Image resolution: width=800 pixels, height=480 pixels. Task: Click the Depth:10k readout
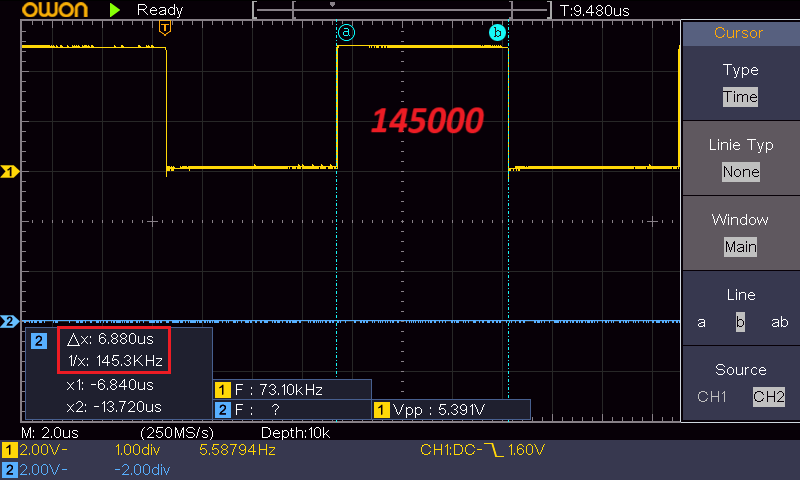click(295, 433)
